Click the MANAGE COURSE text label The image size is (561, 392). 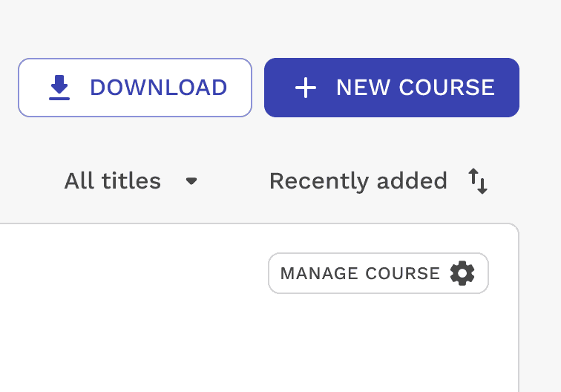[360, 273]
